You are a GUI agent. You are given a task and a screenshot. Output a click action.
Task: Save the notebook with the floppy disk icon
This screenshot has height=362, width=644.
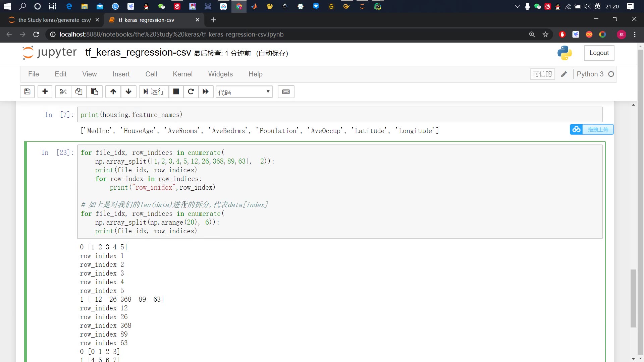[28, 92]
